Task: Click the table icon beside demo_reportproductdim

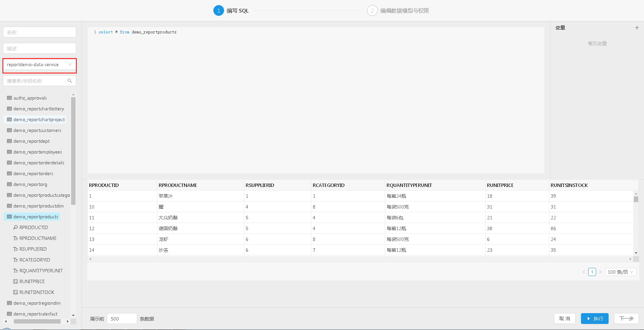Action: [x=9, y=206]
